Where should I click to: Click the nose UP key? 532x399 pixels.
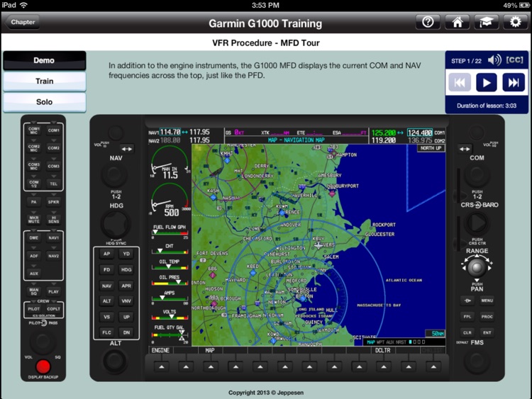coord(126,317)
